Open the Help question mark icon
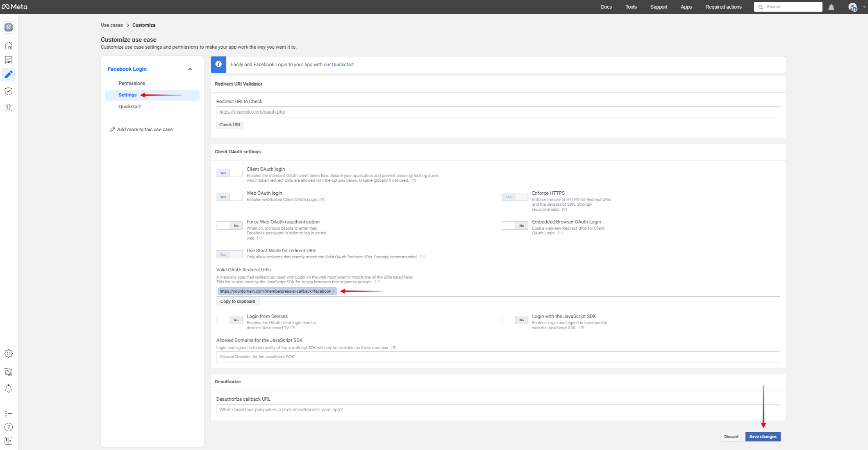 click(8, 427)
